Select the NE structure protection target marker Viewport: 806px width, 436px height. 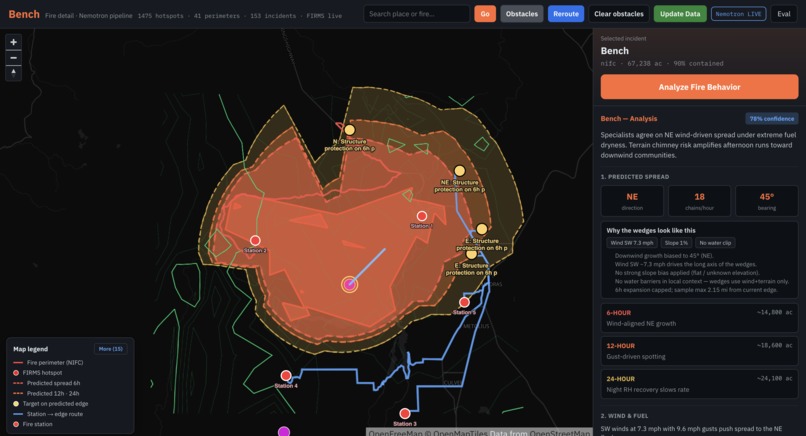click(460, 171)
